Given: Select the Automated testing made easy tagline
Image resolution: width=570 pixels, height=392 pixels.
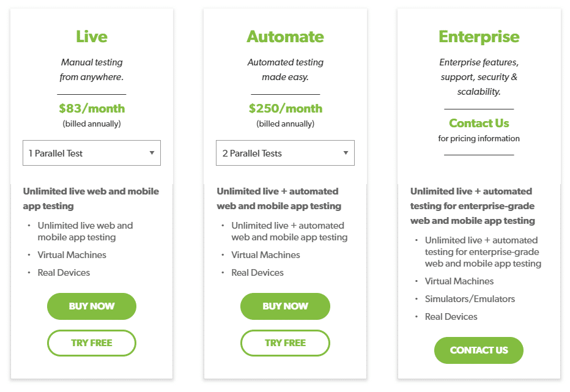Looking at the screenshot, I should tap(285, 69).
